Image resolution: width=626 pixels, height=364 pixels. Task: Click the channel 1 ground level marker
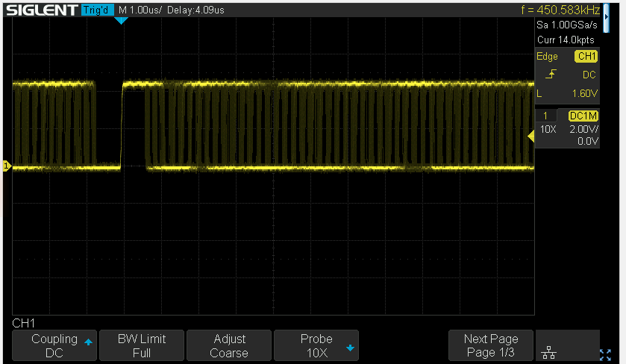(7, 166)
